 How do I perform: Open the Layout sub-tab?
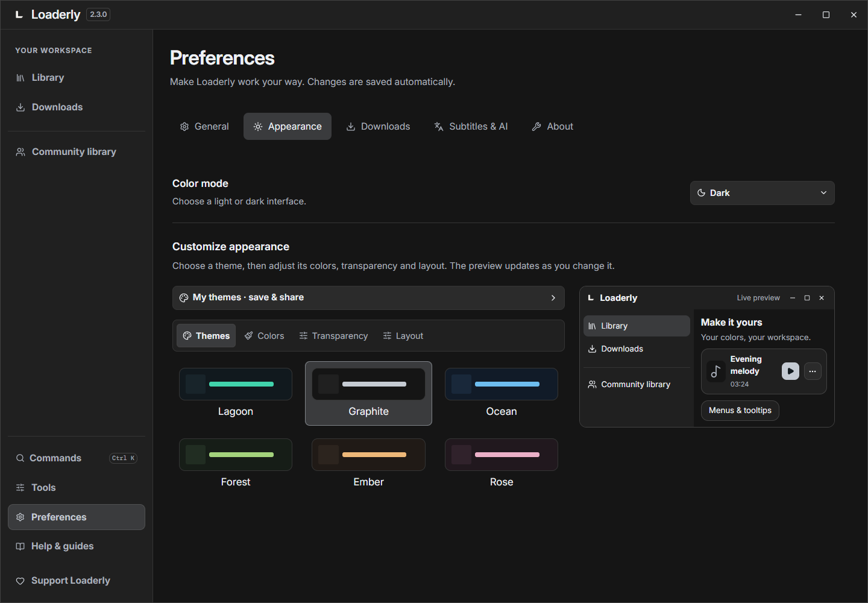[403, 336]
